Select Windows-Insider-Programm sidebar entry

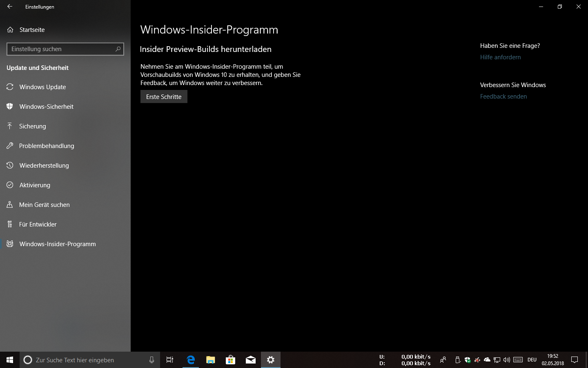65,244
